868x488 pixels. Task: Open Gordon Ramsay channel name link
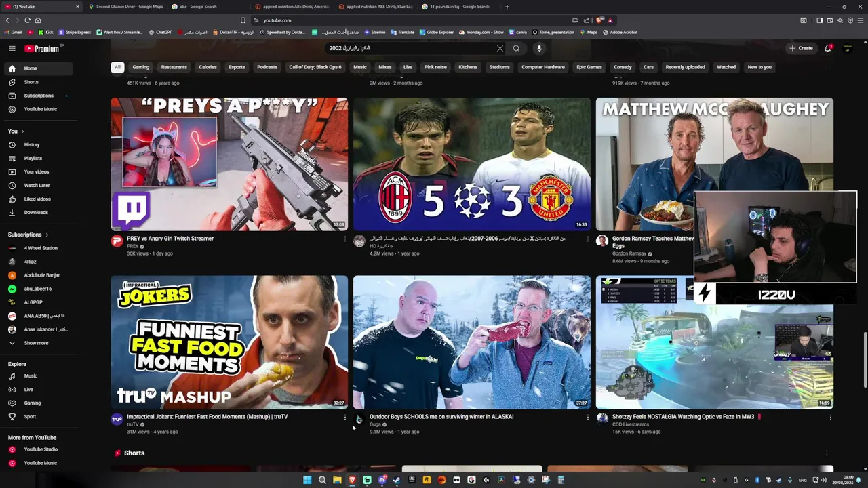(629, 253)
